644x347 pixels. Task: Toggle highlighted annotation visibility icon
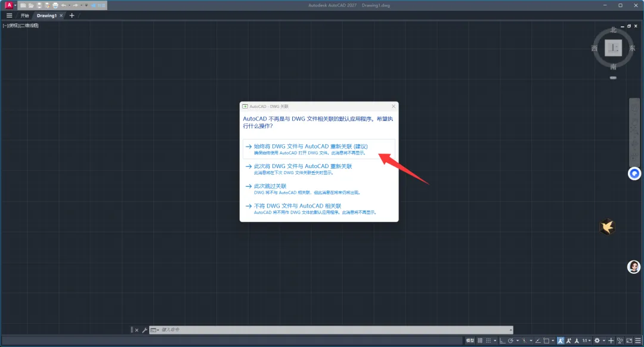[561, 340]
